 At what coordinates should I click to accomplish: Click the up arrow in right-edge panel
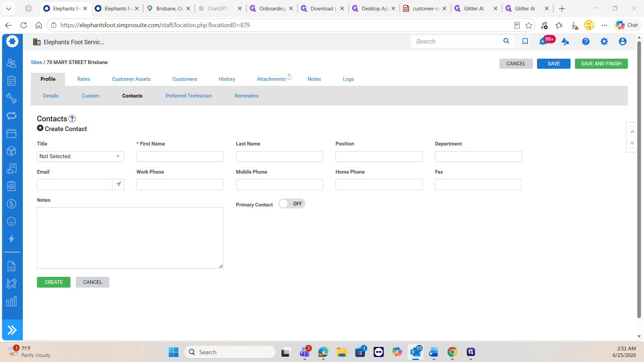pos(632,131)
